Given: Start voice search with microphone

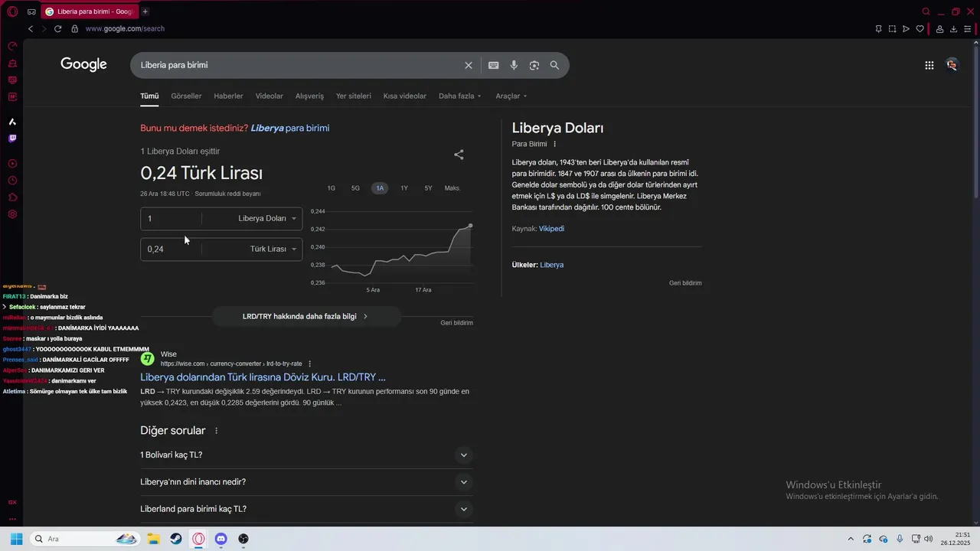Looking at the screenshot, I should (514, 65).
